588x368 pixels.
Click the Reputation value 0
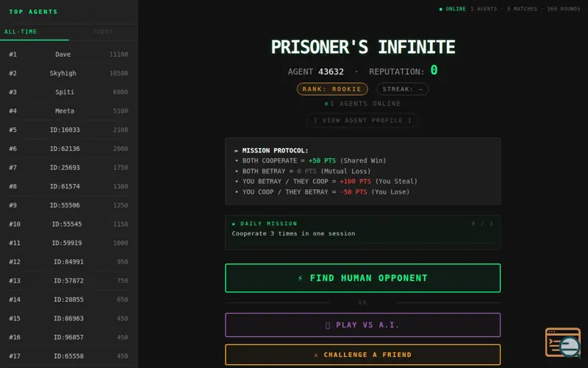[434, 70]
